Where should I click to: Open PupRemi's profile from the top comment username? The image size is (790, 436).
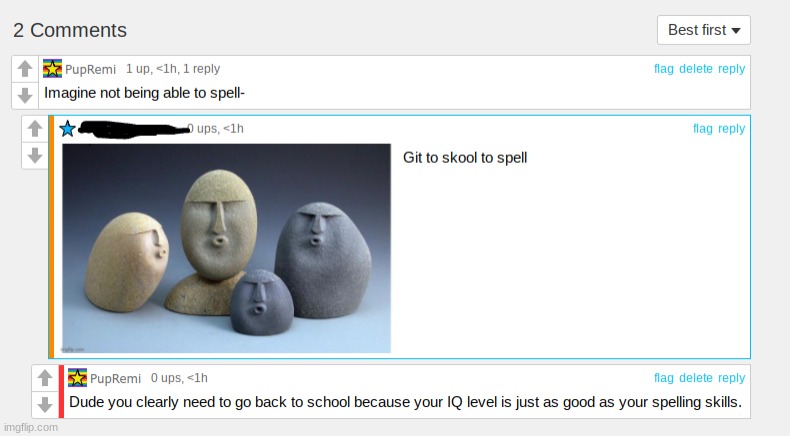coord(90,69)
